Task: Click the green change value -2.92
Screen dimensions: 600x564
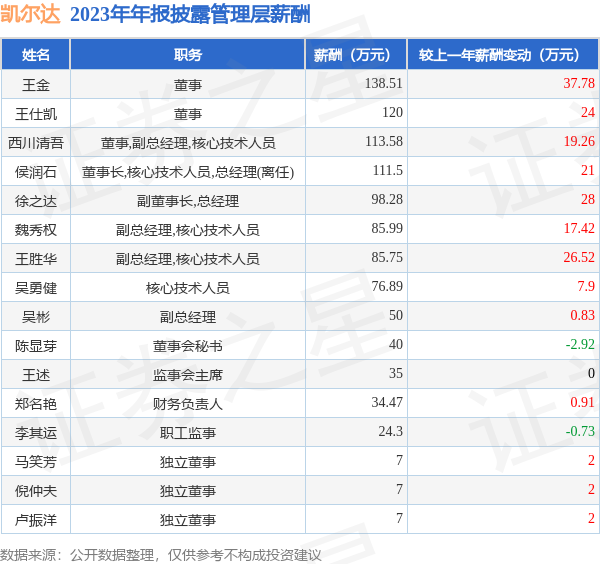Action: 580,344
